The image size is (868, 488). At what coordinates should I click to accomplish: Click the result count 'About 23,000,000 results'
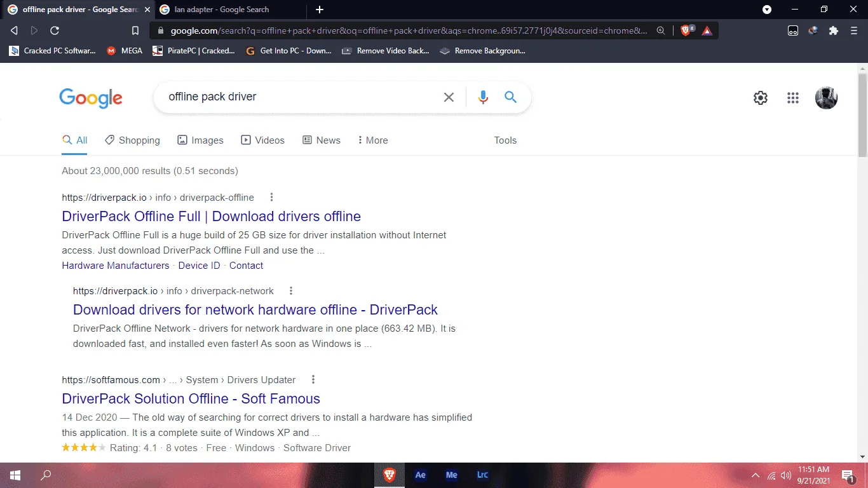(x=116, y=171)
